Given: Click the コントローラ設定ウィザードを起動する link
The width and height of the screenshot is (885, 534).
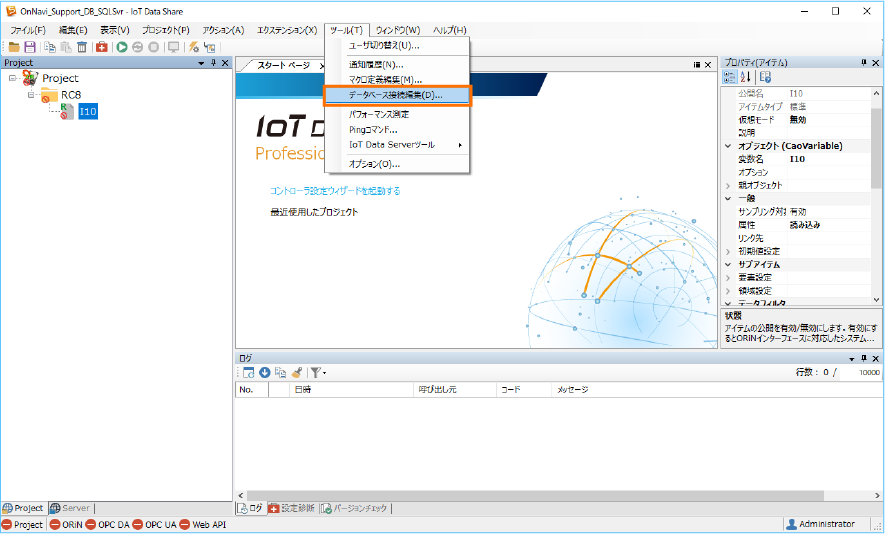Looking at the screenshot, I should click(x=335, y=190).
